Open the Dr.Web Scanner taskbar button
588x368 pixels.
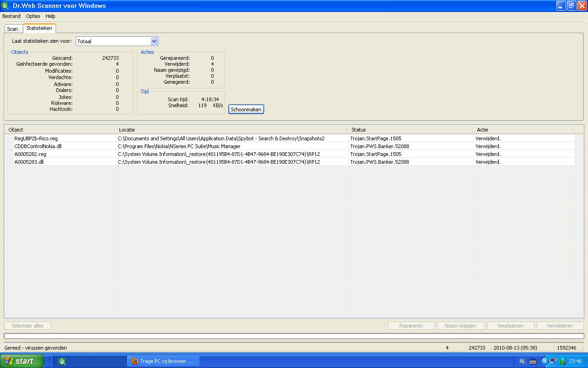click(x=90, y=361)
